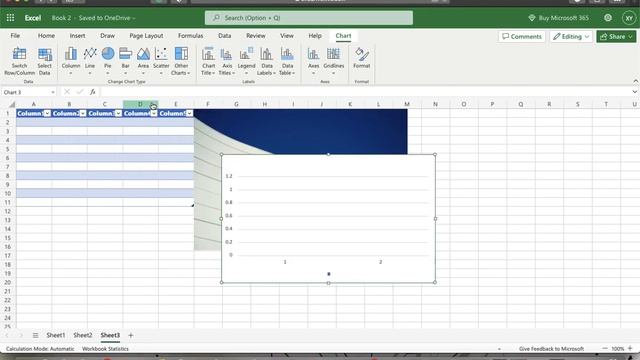This screenshot has height=360, width=640.
Task: Choose Area chart type
Action: [143, 61]
